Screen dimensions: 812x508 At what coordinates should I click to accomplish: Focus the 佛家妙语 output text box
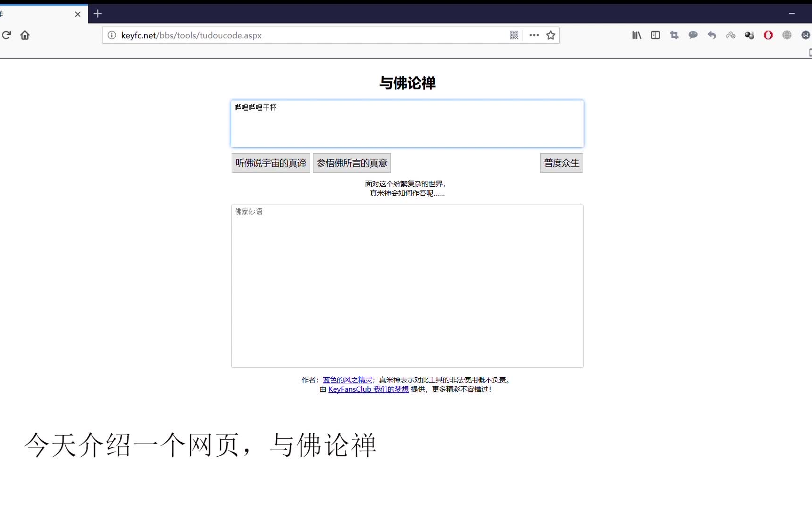tap(407, 286)
